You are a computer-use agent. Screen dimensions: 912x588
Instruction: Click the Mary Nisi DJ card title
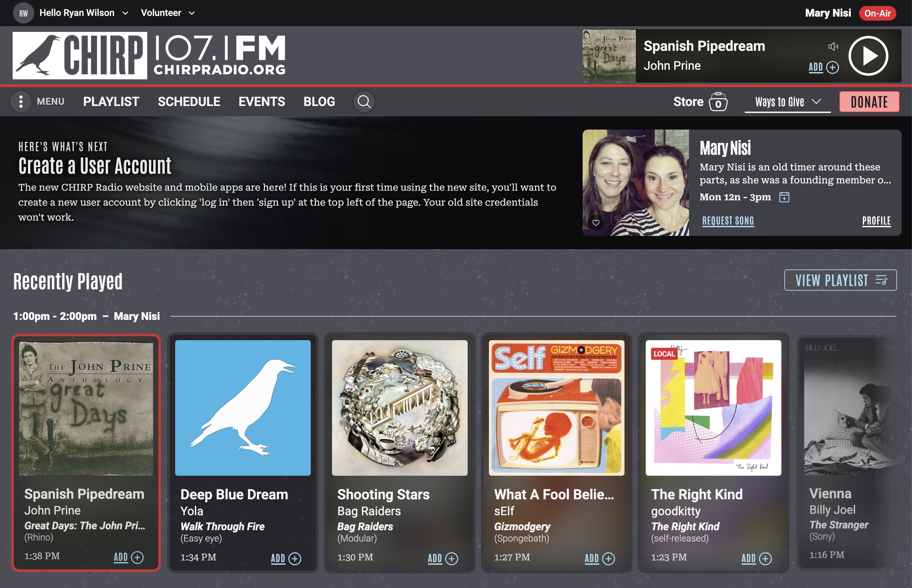coord(725,148)
